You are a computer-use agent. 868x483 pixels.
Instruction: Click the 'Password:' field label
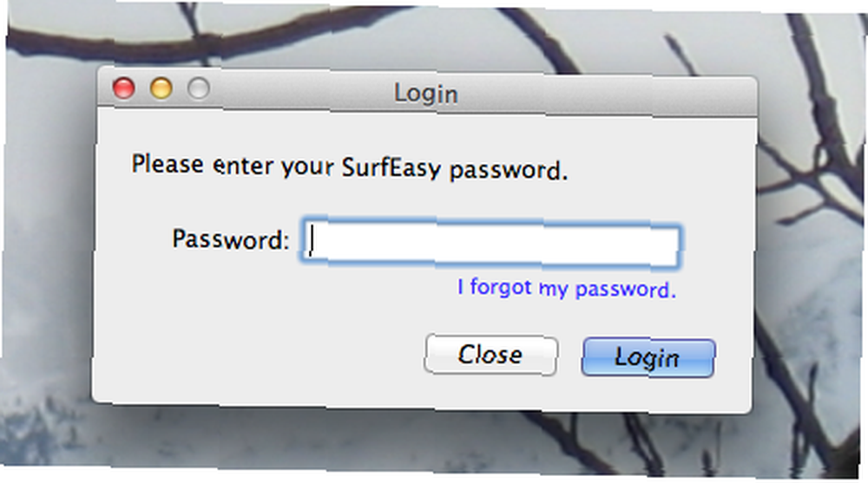click(230, 239)
